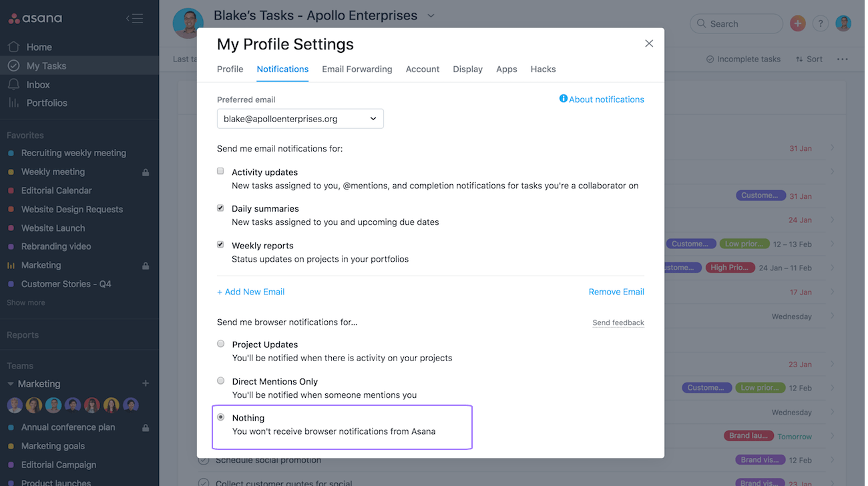Switch to the Notifications tab
This screenshot has width=868, height=486.
click(x=282, y=69)
